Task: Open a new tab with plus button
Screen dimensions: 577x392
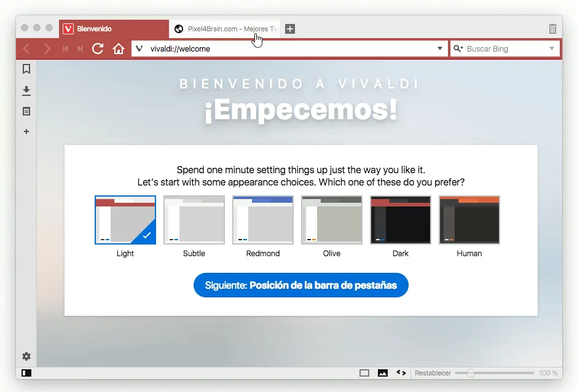Action: [290, 29]
